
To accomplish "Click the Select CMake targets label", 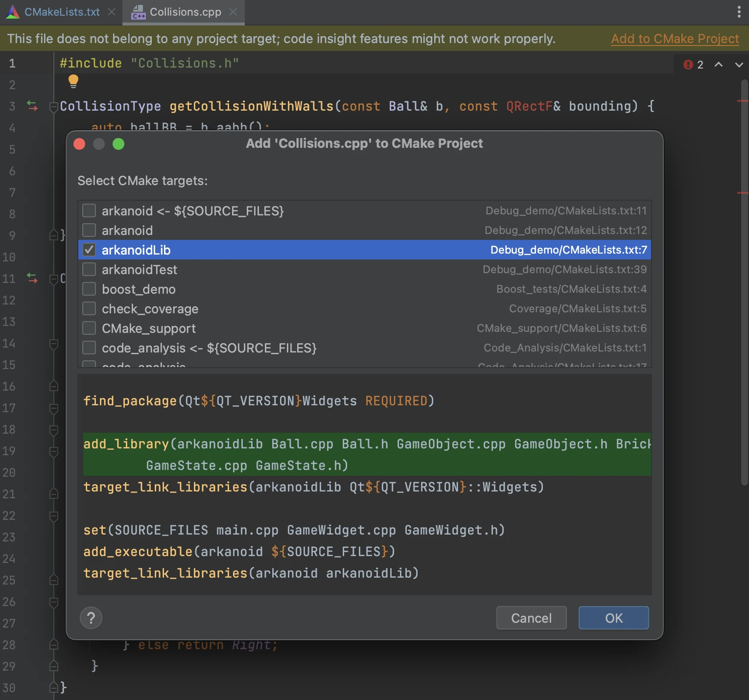I will pos(142,181).
